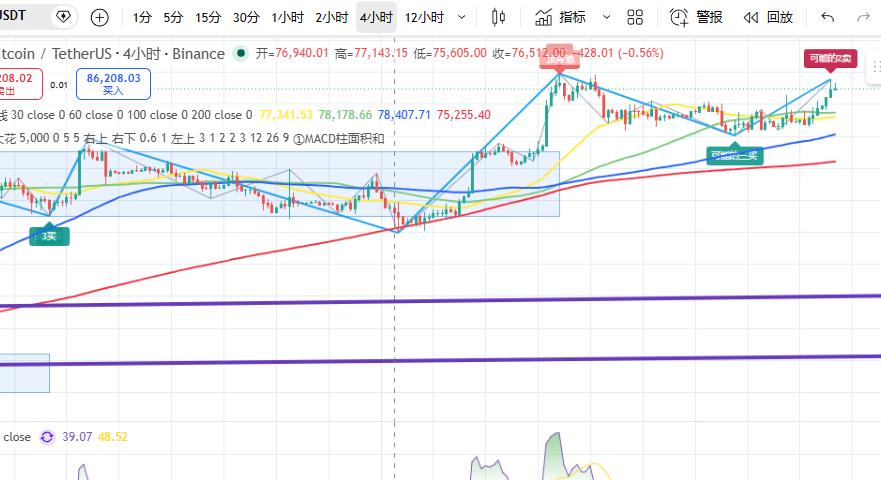This screenshot has width=881, height=480.
Task: Click the open price value 76,940.01
Action: point(302,53)
